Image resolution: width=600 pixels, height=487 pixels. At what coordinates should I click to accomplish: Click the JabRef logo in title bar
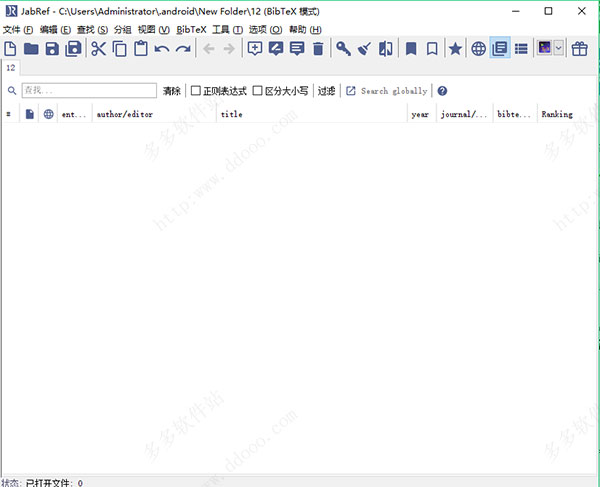point(11,11)
